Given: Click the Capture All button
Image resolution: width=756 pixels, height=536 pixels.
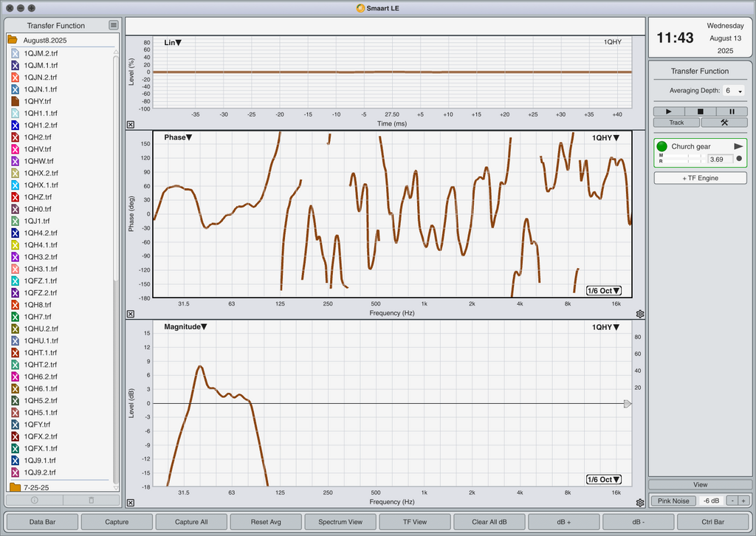Looking at the screenshot, I should [x=191, y=521].
